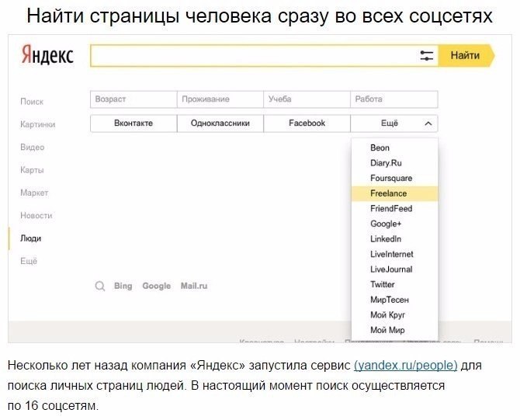Image resolution: width=520 pixels, height=420 pixels.
Task: Select Freelance from dropdown list
Action: pos(389,193)
